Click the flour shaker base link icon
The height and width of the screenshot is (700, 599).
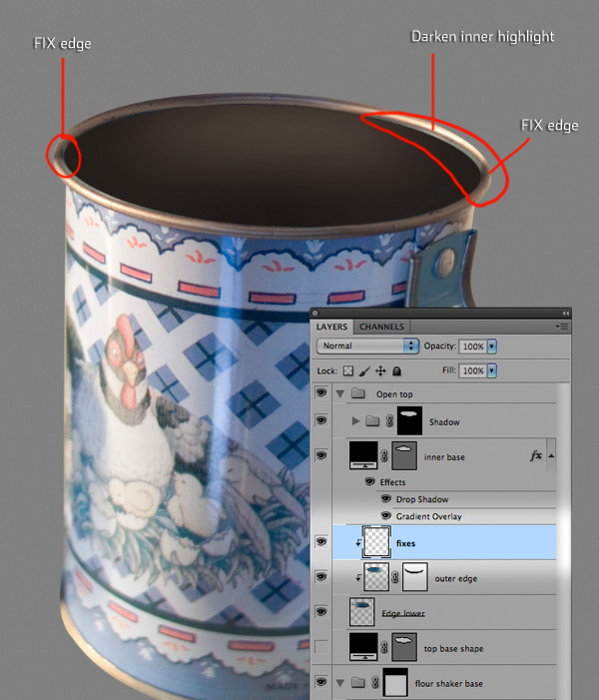point(375,682)
